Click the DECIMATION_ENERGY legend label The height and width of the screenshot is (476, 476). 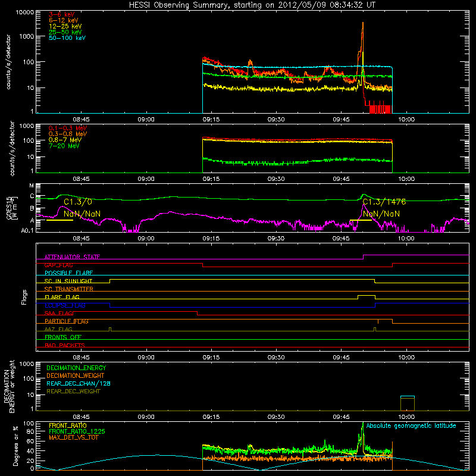pyautogui.click(x=76, y=368)
